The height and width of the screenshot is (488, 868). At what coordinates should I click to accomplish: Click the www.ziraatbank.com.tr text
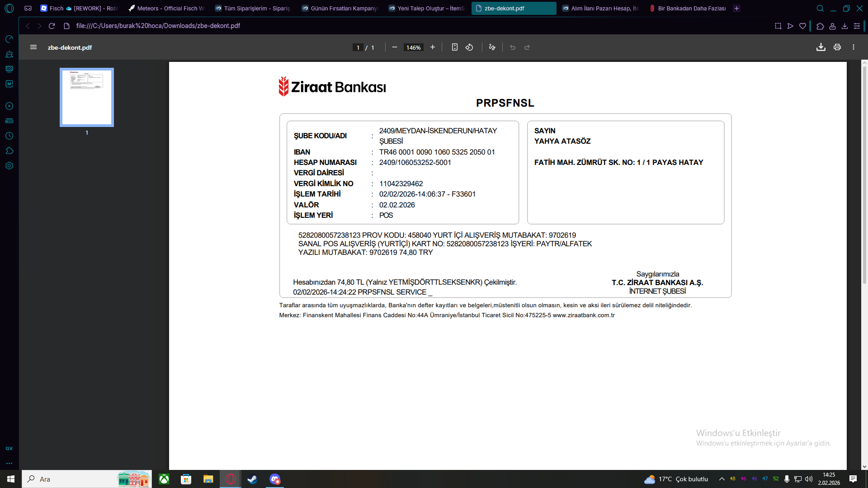point(584,315)
